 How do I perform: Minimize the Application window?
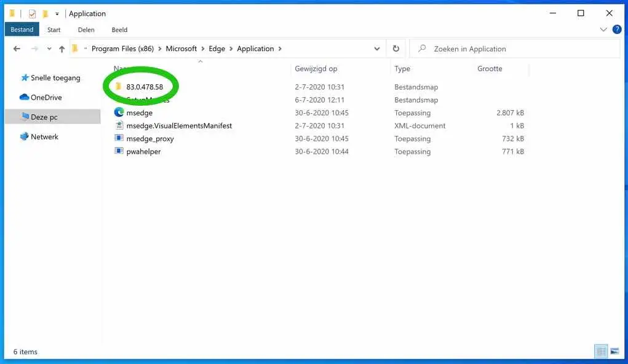(x=553, y=13)
